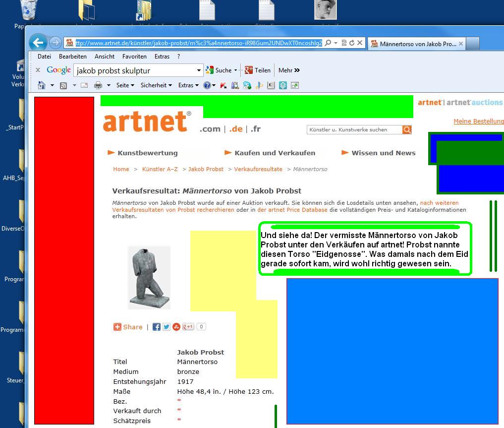Expand the Home button dropdown arrow
Image resolution: width=504 pixels, height=428 pixels.
pyautogui.click(x=52, y=85)
